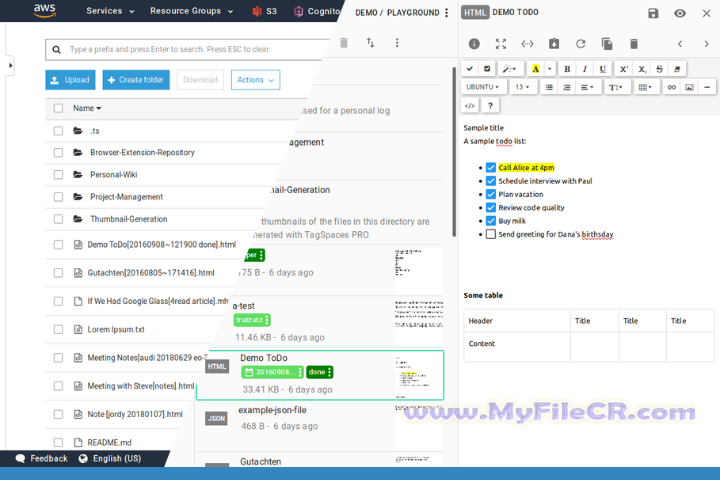Go to the AWS home logo
This screenshot has width=720, height=480.
[45, 10]
